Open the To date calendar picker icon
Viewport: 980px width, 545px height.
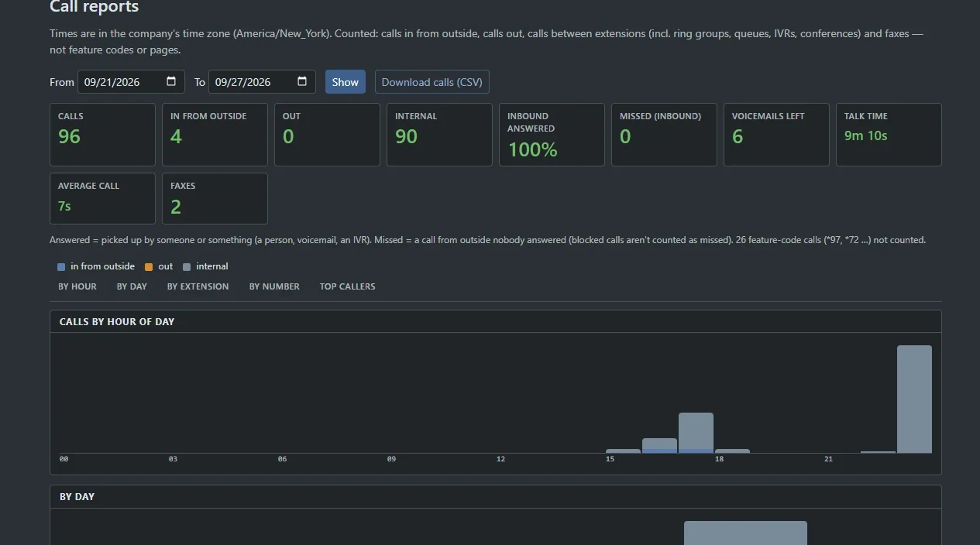pyautogui.click(x=302, y=81)
